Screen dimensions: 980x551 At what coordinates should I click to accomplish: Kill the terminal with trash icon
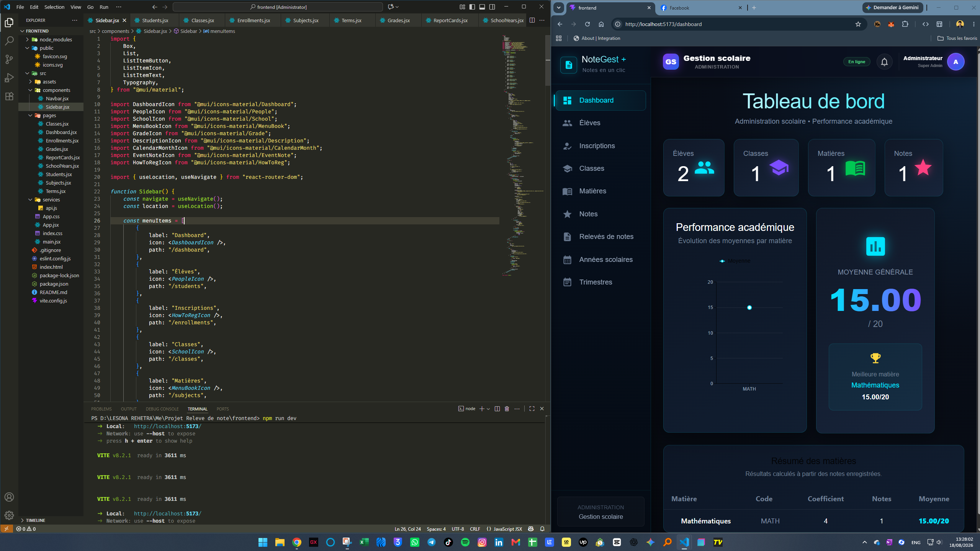click(x=507, y=409)
